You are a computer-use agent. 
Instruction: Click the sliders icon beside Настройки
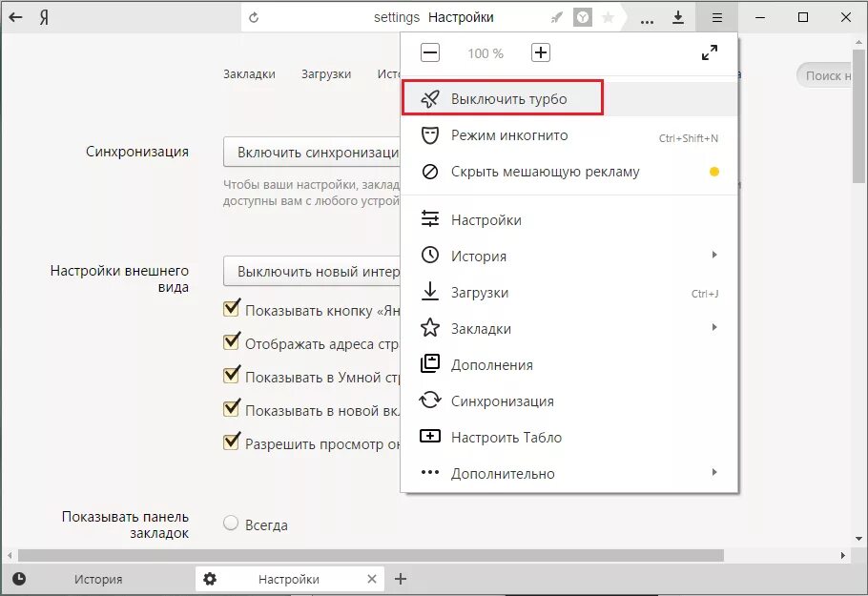pos(430,218)
